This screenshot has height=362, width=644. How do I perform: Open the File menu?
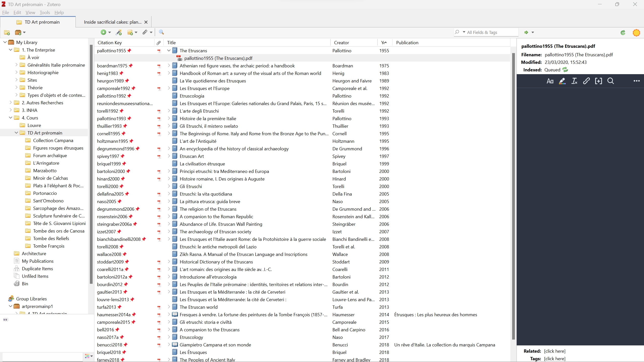[x=6, y=12]
